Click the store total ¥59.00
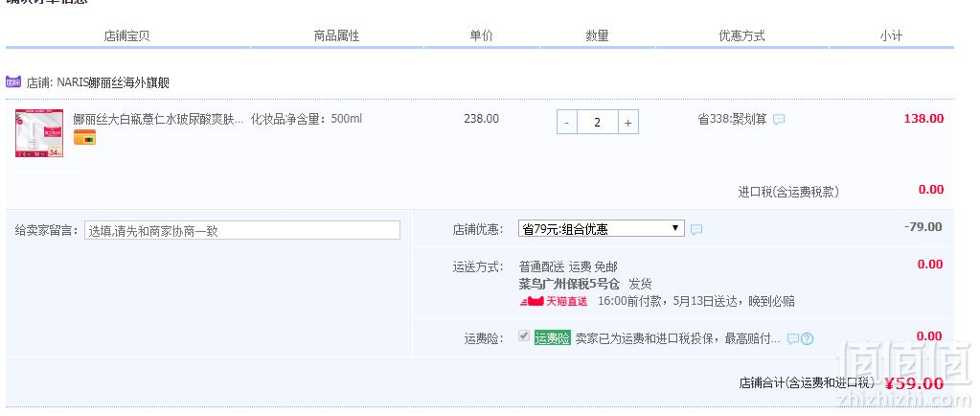Image resolution: width=980 pixels, height=416 pixels. tap(914, 383)
